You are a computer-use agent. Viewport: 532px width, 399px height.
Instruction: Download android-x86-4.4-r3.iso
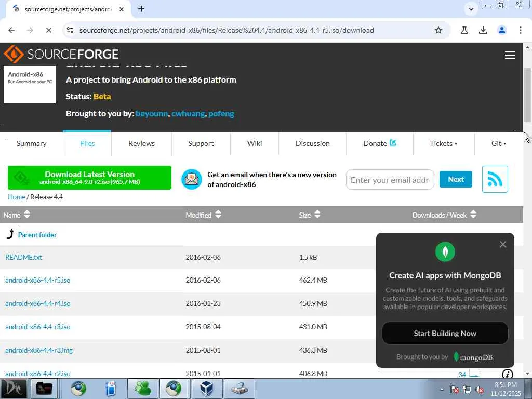coord(37,327)
